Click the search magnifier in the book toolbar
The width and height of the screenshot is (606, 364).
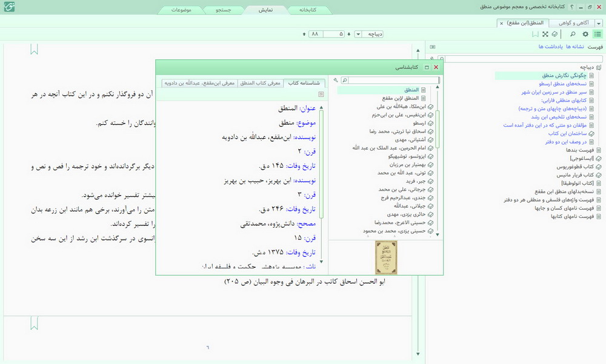point(573,34)
